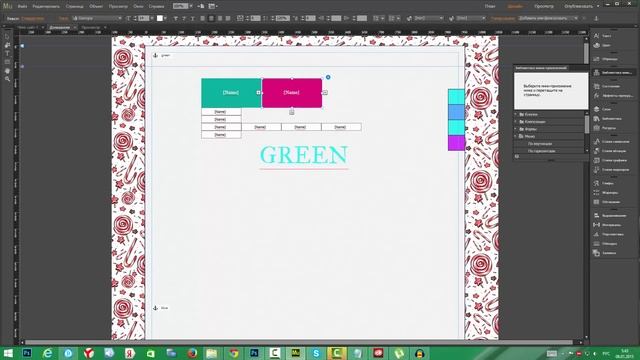Open the Справка menu
The image size is (640, 360).
[156, 6]
